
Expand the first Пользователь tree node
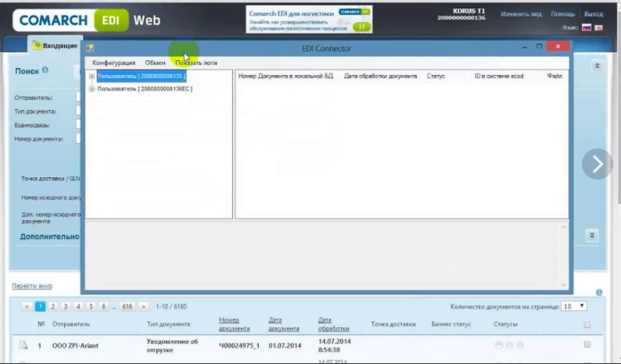(92, 77)
